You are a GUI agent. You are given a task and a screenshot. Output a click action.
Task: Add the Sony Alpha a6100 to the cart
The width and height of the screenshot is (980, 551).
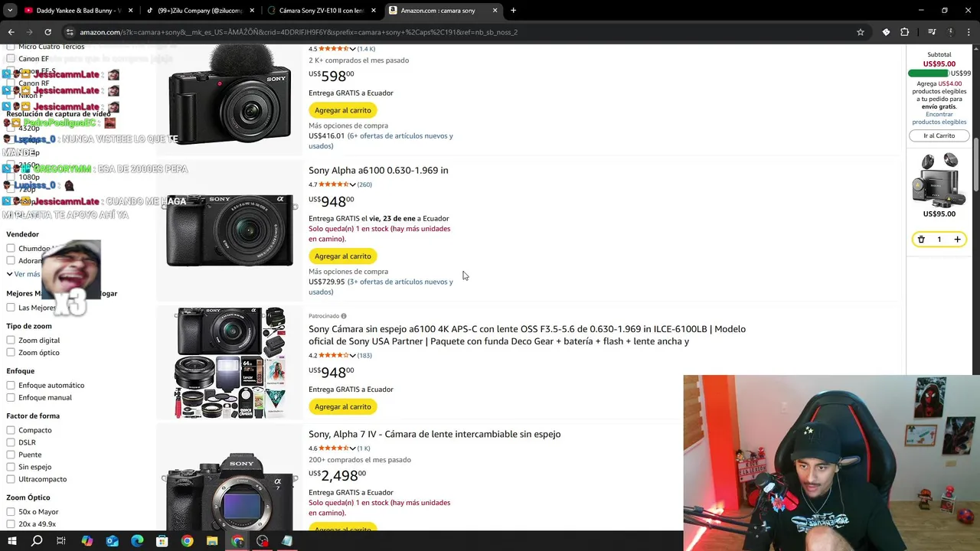(x=342, y=256)
